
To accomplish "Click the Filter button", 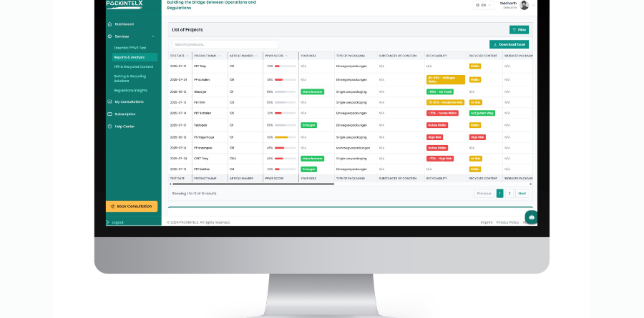I will tap(519, 29).
